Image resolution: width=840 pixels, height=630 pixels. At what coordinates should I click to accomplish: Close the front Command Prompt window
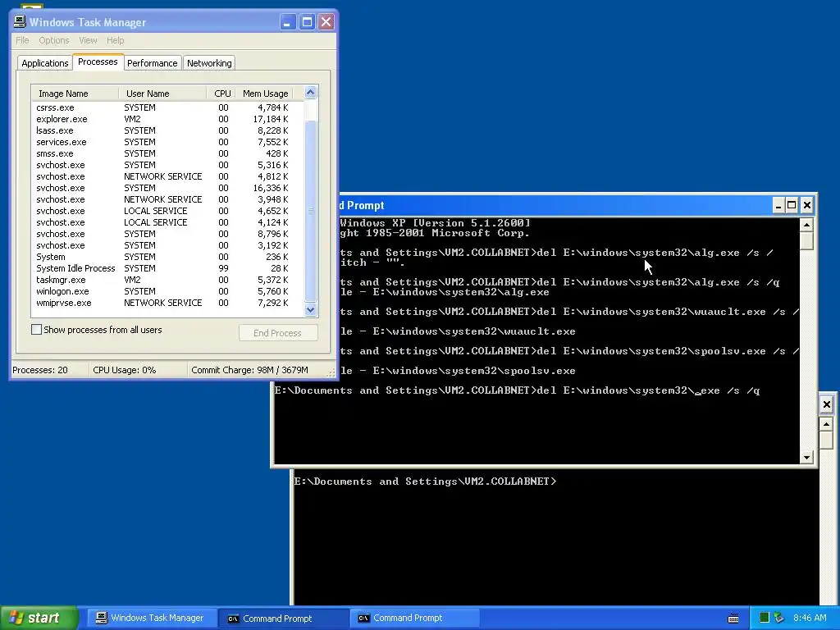pyautogui.click(x=807, y=205)
